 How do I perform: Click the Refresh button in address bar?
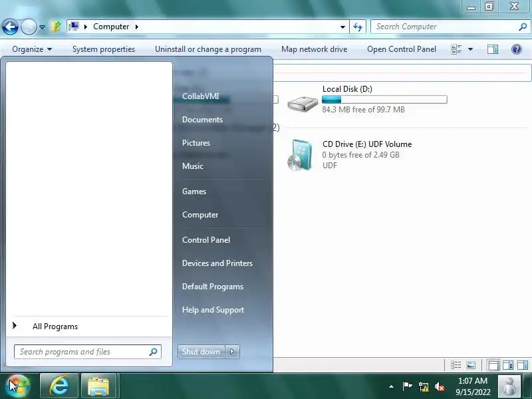click(x=358, y=27)
